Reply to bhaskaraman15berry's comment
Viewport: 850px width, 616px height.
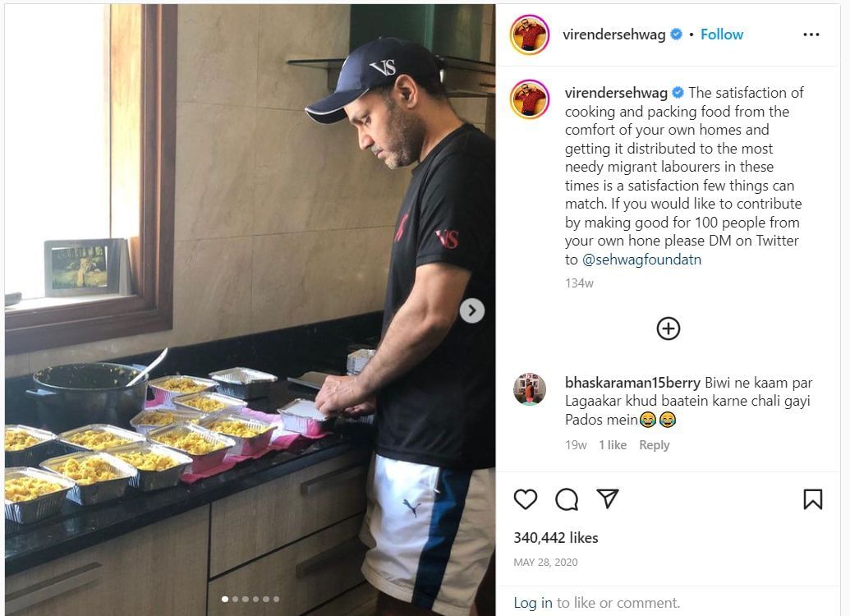pyautogui.click(x=655, y=445)
